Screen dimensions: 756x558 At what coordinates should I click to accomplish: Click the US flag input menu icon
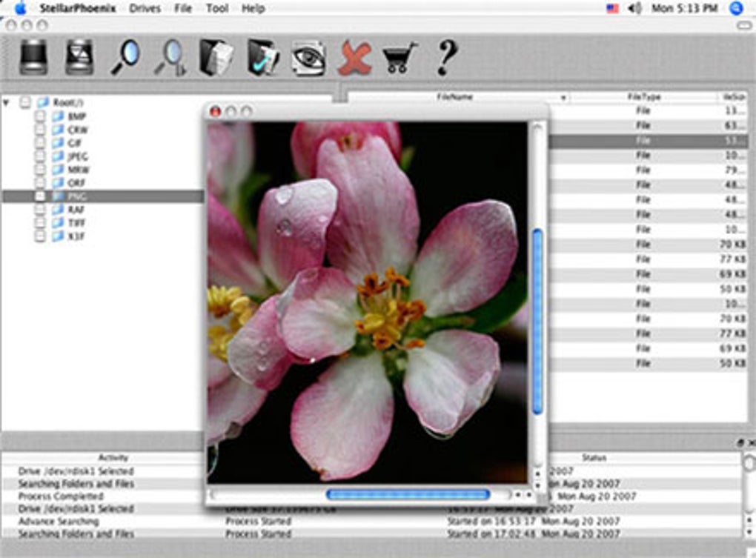tap(612, 8)
